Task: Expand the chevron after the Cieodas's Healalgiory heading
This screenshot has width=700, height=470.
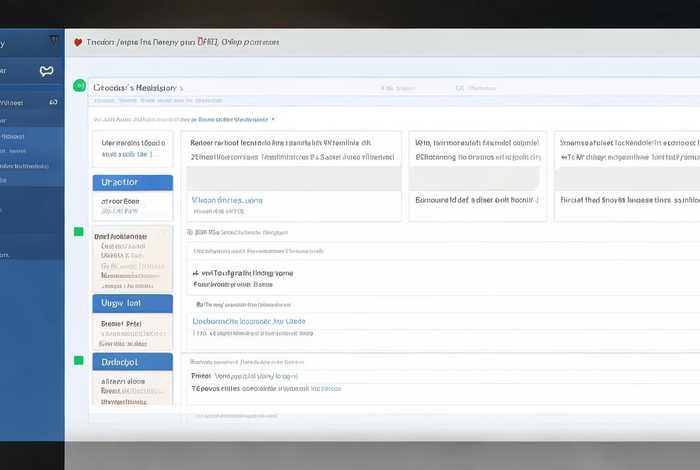Action: [x=181, y=88]
